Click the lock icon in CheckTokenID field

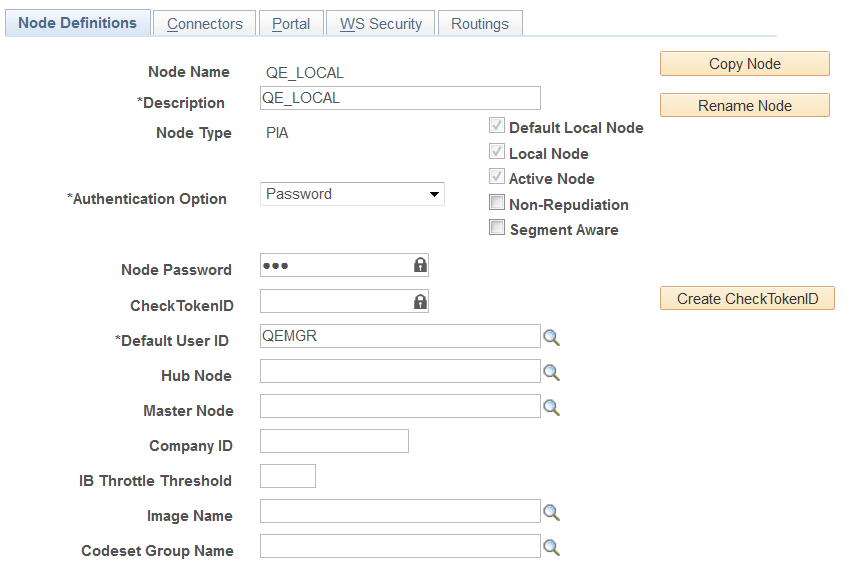point(420,302)
